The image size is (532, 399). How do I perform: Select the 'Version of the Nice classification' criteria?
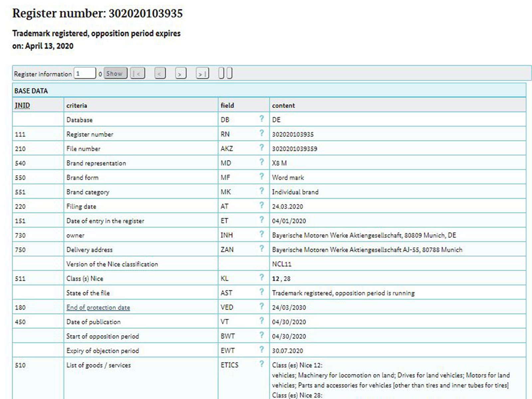(112, 264)
